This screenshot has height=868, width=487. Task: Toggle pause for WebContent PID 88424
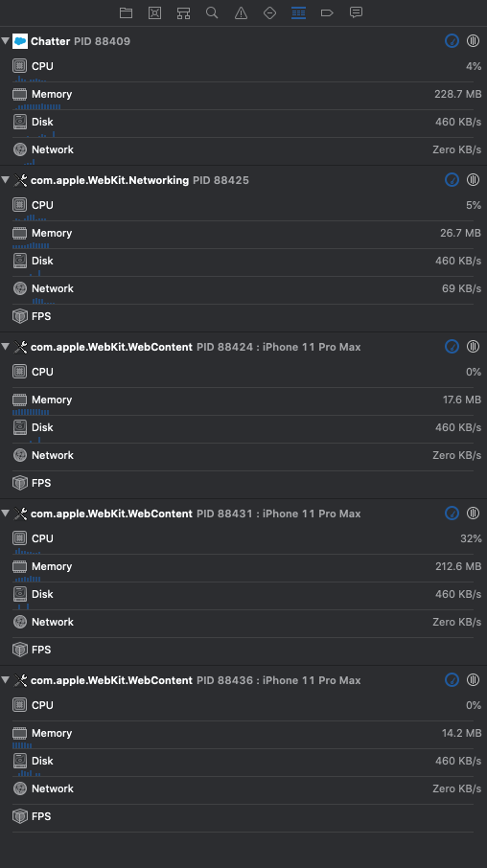[x=473, y=347]
